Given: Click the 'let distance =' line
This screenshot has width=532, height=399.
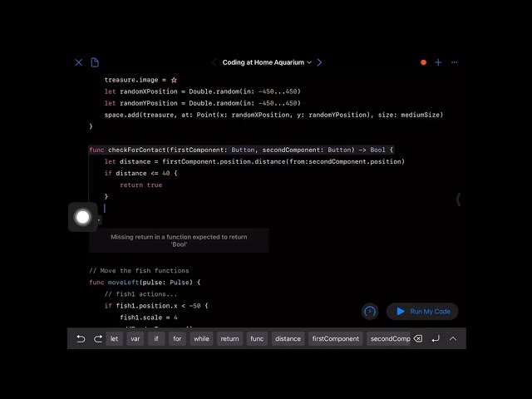Looking at the screenshot, I should (x=254, y=161).
